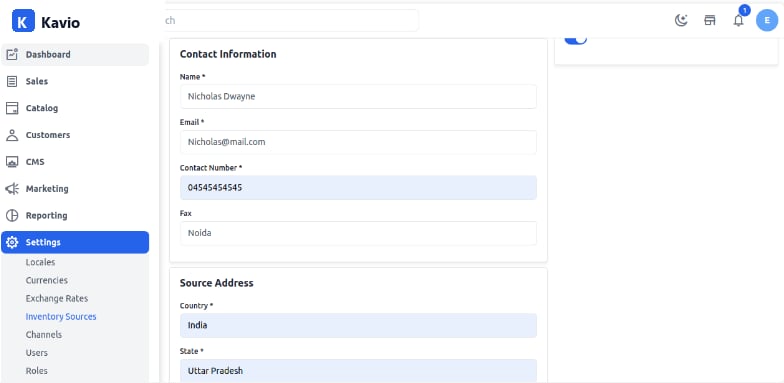This screenshot has width=784, height=383.
Task: Open the notifications bell
Action: tap(738, 20)
